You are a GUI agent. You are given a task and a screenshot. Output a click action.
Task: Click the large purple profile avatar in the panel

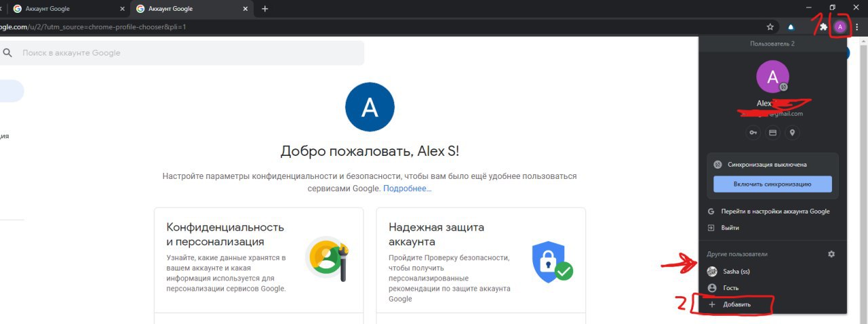(x=772, y=77)
